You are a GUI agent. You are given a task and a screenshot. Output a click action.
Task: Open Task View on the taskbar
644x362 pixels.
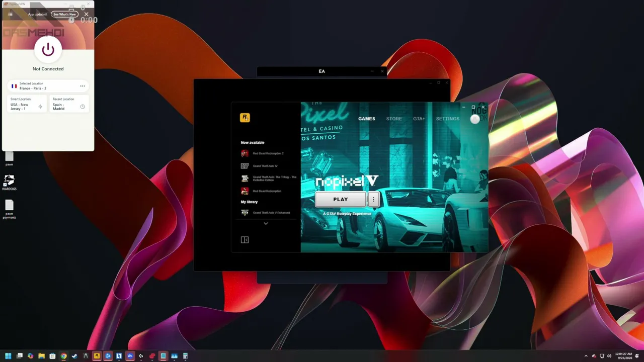[x=20, y=356]
